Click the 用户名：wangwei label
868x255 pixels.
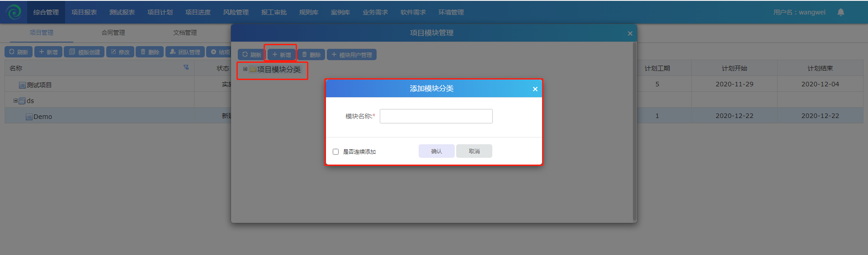click(799, 12)
